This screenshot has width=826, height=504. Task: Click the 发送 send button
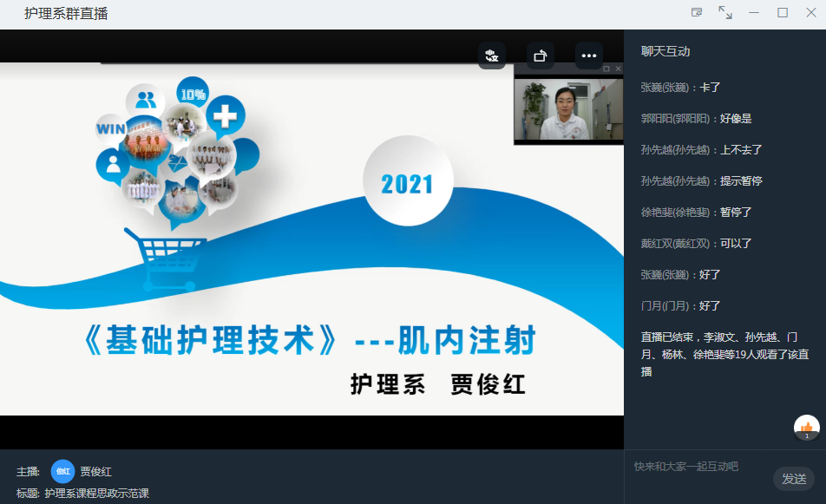pos(794,479)
